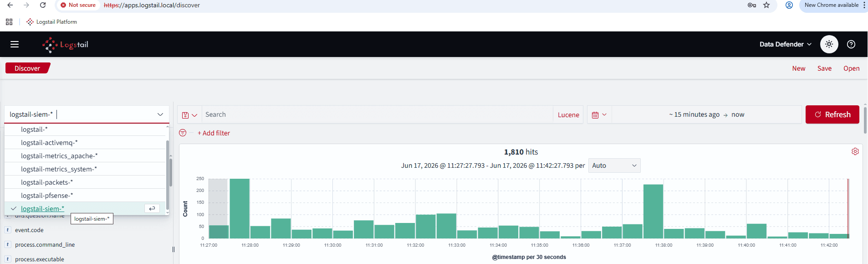
Task: Click Save in the top menu
Action: coord(824,68)
